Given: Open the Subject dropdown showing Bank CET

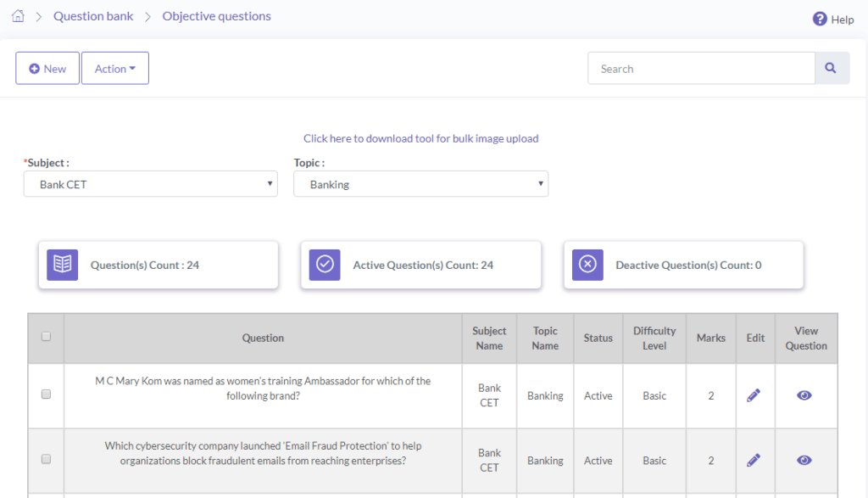Looking at the screenshot, I should pyautogui.click(x=151, y=184).
